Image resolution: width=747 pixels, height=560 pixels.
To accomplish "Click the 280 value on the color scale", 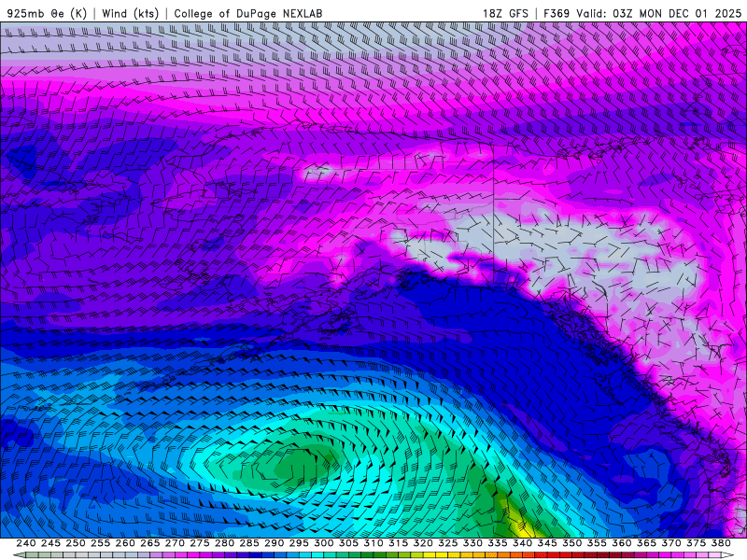I will click(224, 543).
